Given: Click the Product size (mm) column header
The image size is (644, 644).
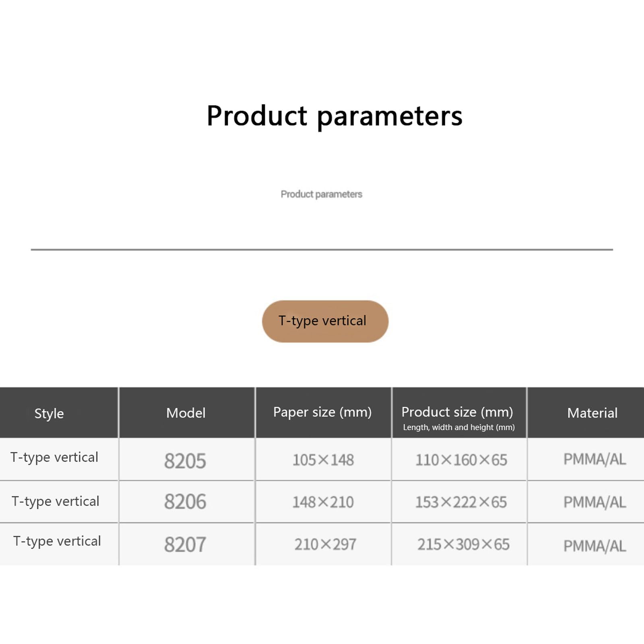Looking at the screenshot, I should [459, 413].
